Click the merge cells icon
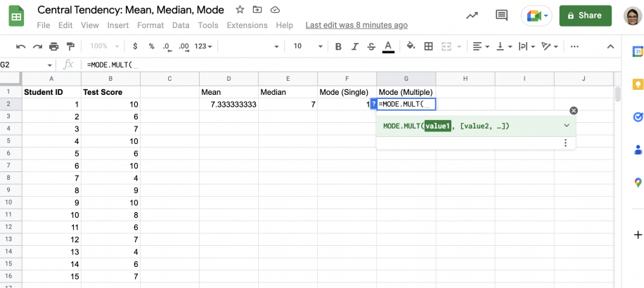Viewport: 644px width, 288px height. coord(447,46)
